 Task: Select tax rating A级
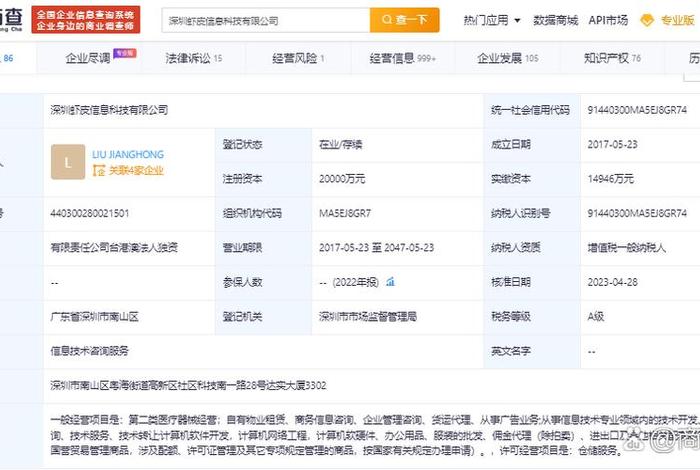(x=596, y=316)
